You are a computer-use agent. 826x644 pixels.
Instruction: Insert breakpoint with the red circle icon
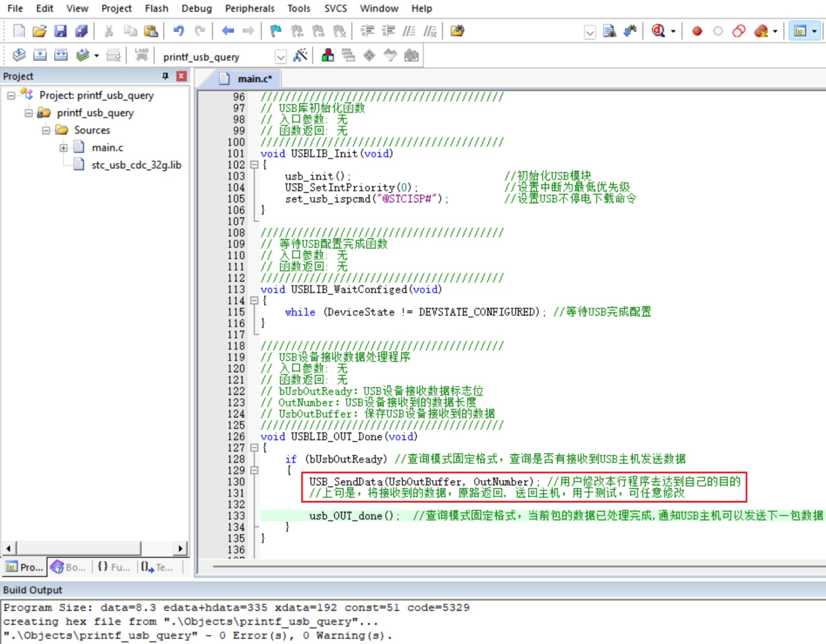[x=697, y=31]
